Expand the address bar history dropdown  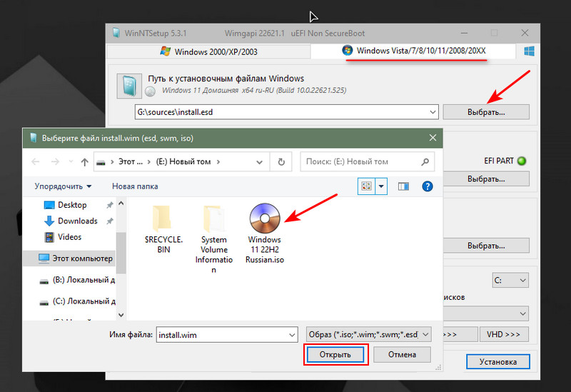point(259,162)
